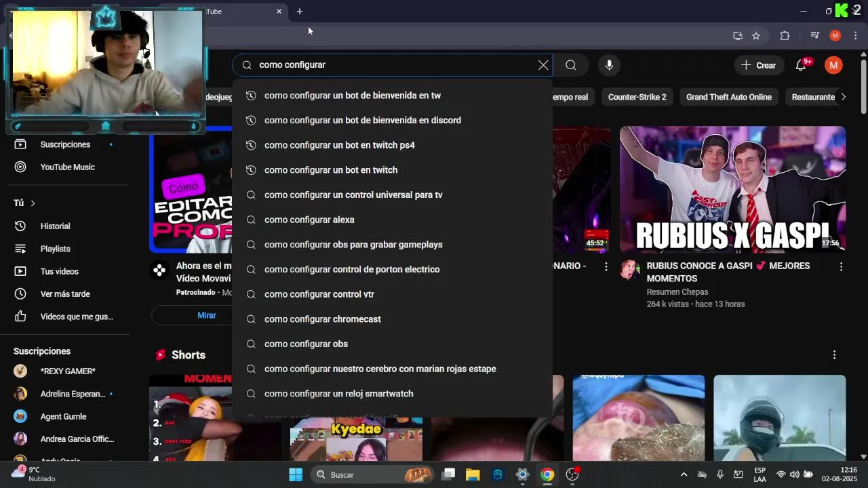Open a new browser tab
The width and height of the screenshot is (868, 488).
[299, 12]
